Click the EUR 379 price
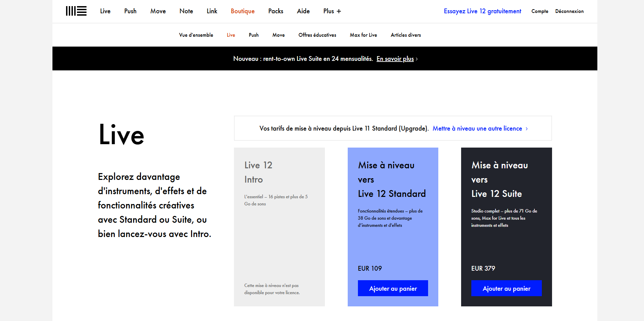Viewport: 644px width, 321px height. point(483,269)
